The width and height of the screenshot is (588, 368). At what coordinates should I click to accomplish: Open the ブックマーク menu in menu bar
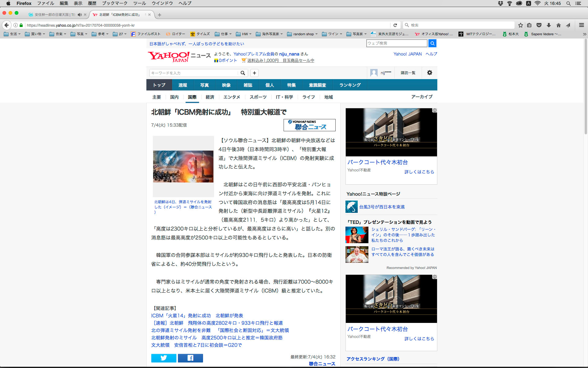[x=115, y=3]
